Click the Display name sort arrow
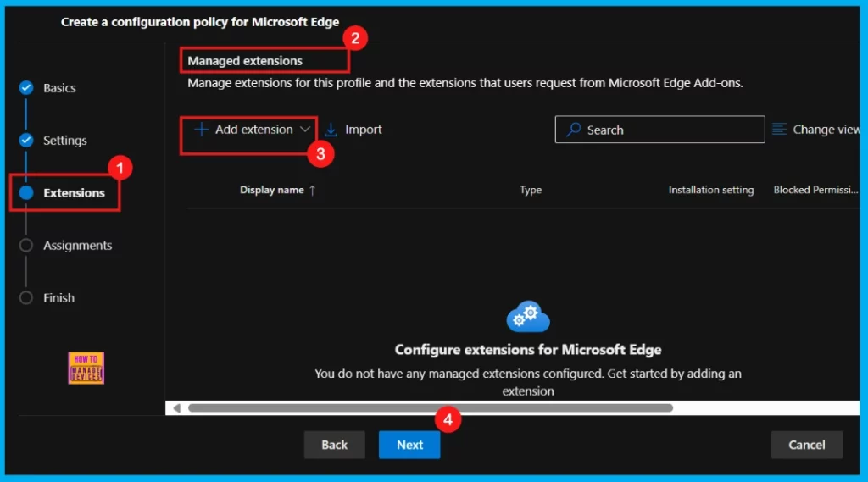Viewport: 868px width, 482px height. 313,190
